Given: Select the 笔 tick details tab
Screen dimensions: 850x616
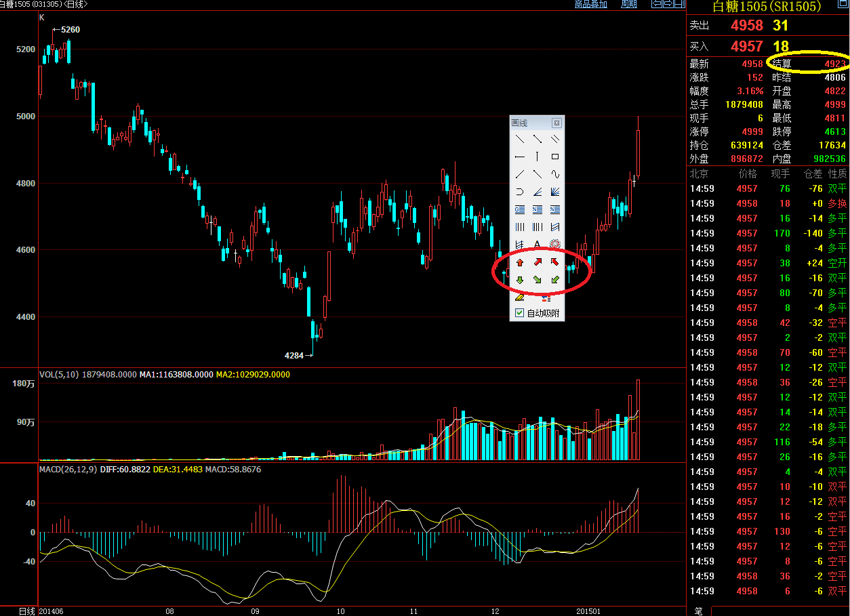Looking at the screenshot, I should (x=698, y=611).
